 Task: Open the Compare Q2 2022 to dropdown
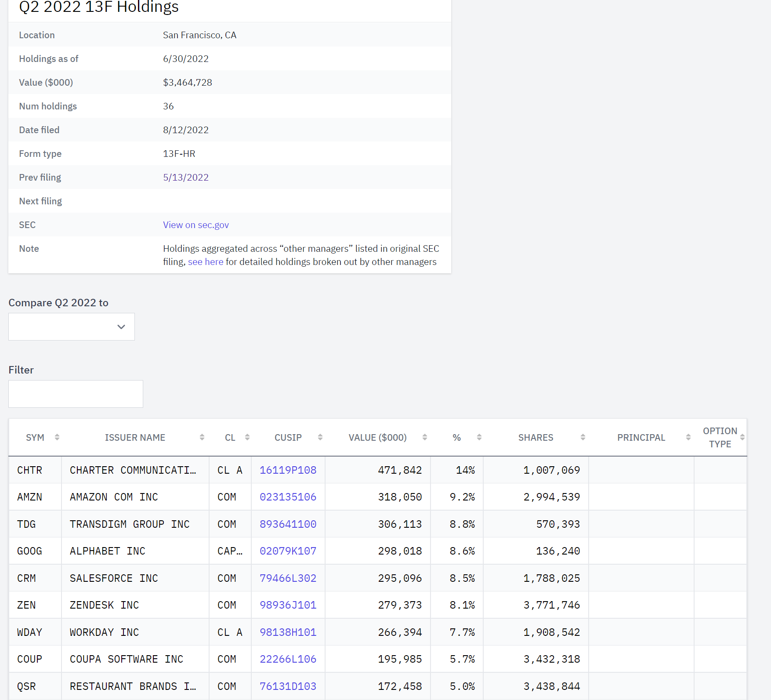tap(72, 326)
